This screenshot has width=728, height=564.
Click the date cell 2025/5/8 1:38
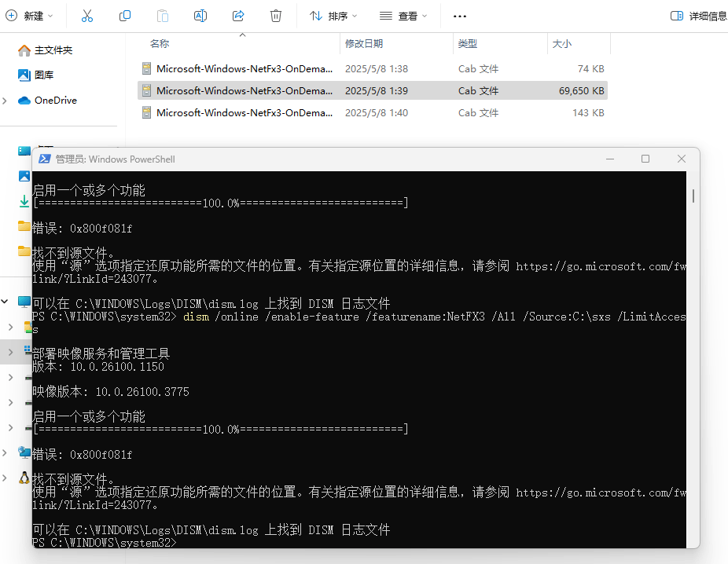(x=377, y=68)
